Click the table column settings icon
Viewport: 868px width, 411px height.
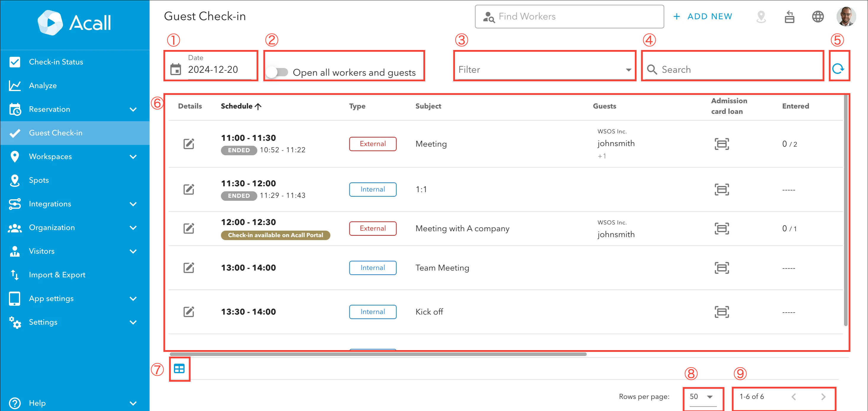pos(179,369)
